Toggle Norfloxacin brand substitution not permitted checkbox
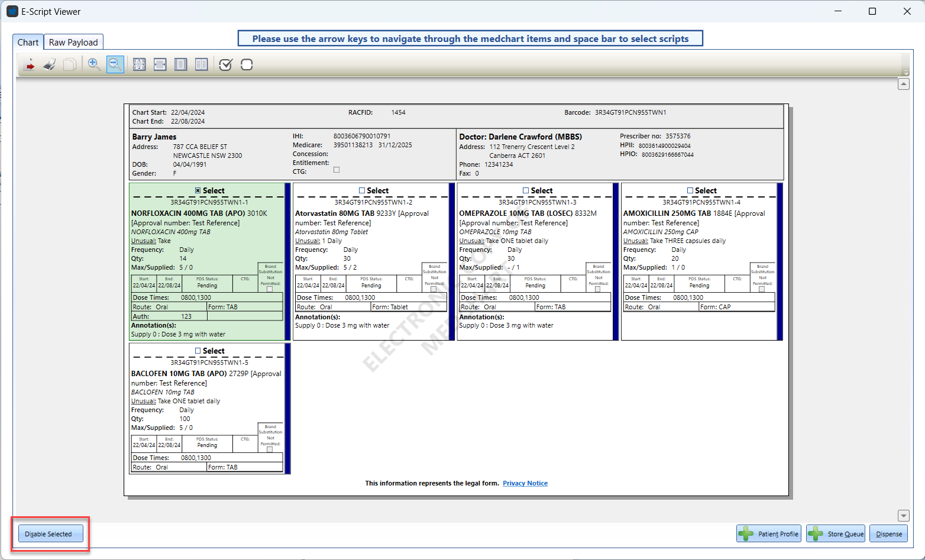 click(x=270, y=289)
